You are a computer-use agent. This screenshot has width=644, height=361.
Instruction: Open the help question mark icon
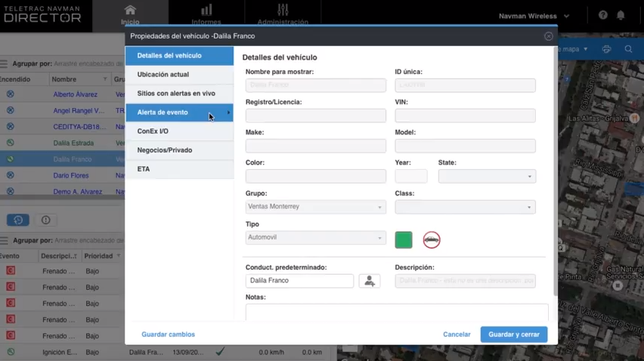click(602, 15)
